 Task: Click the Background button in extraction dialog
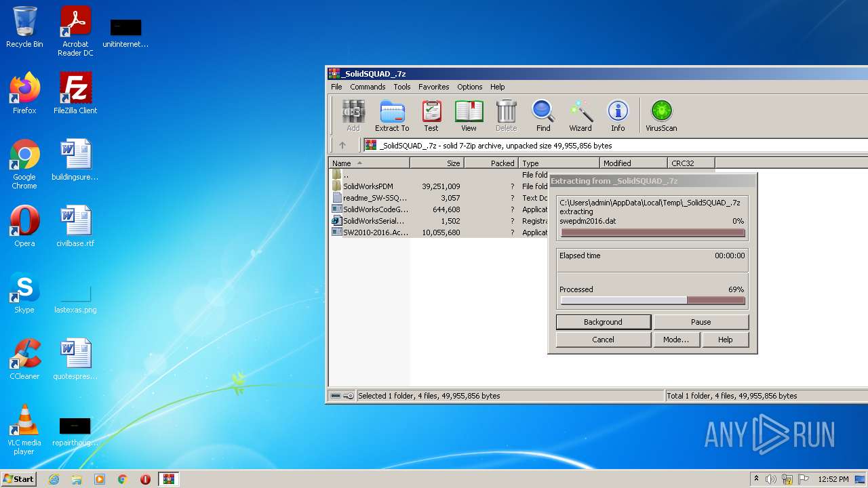click(603, 322)
